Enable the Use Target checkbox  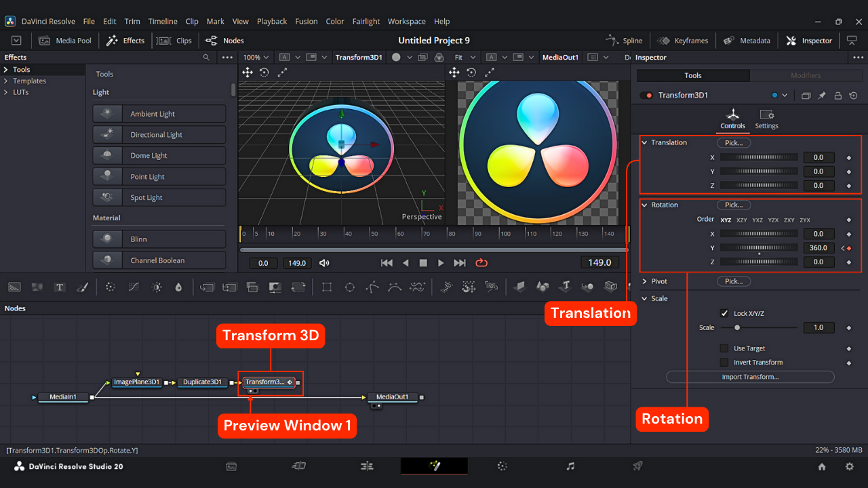(x=724, y=348)
